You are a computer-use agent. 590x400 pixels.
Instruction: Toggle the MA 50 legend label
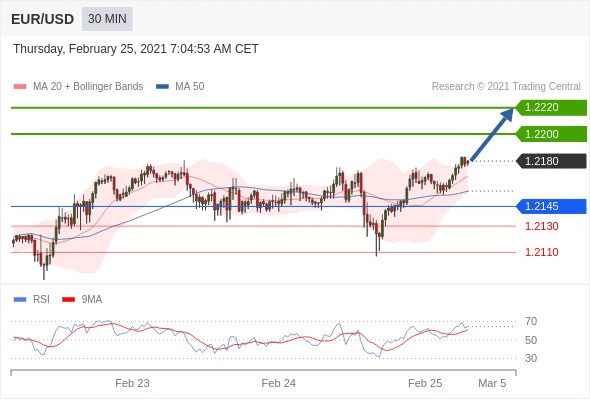(x=190, y=87)
